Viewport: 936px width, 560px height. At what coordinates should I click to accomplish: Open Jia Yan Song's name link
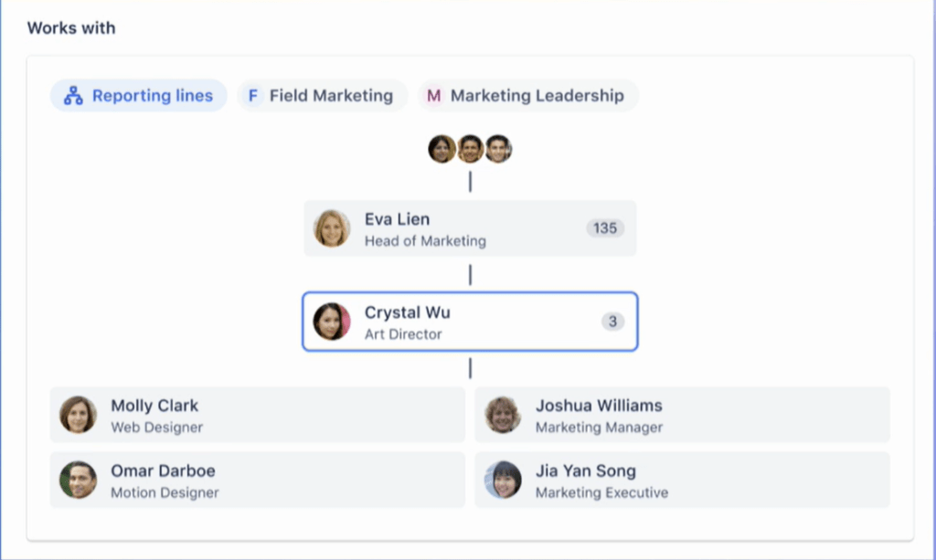(586, 471)
